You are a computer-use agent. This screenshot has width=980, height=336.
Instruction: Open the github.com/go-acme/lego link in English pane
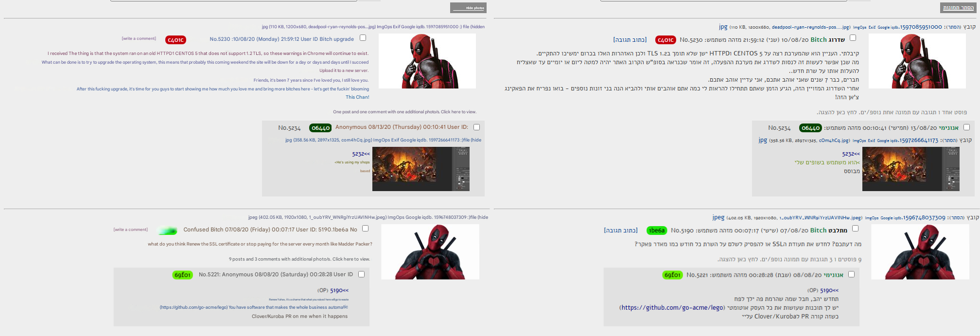tap(193, 307)
